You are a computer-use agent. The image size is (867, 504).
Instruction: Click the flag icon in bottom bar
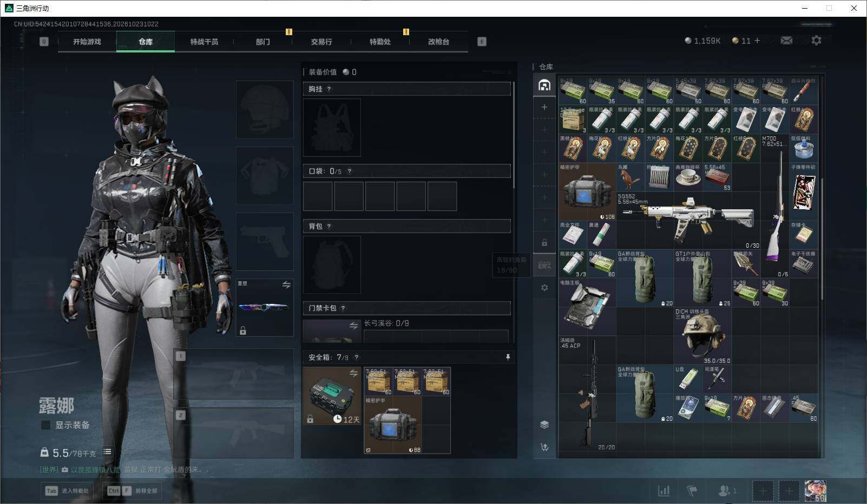click(x=692, y=490)
